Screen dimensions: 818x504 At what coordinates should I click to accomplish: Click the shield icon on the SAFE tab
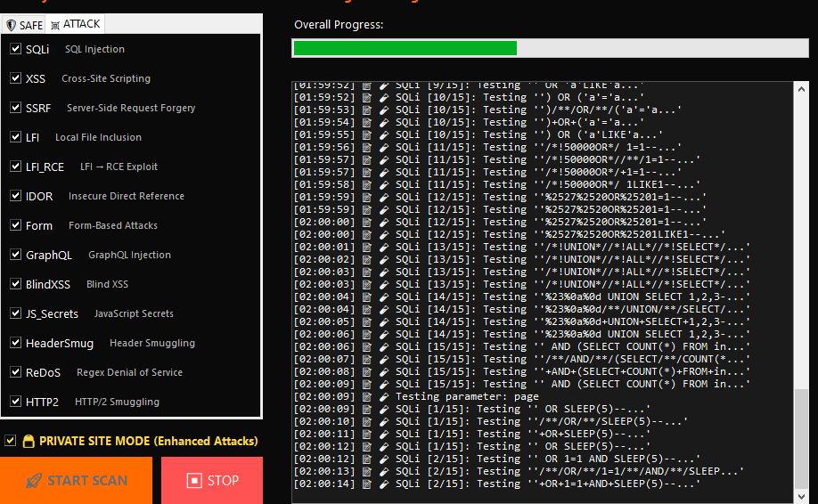coord(12,25)
